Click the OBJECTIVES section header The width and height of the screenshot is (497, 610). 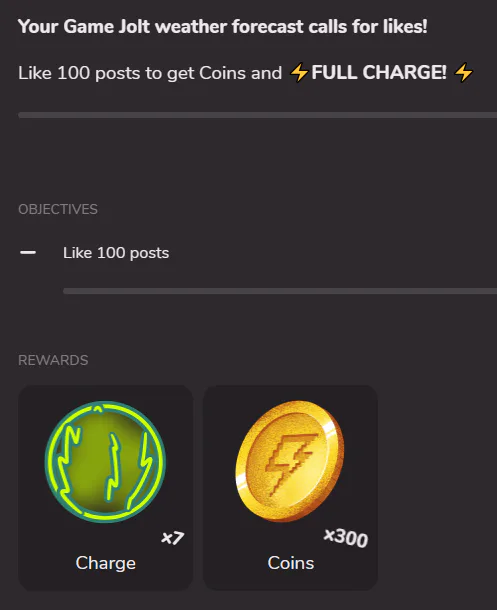[58, 209]
